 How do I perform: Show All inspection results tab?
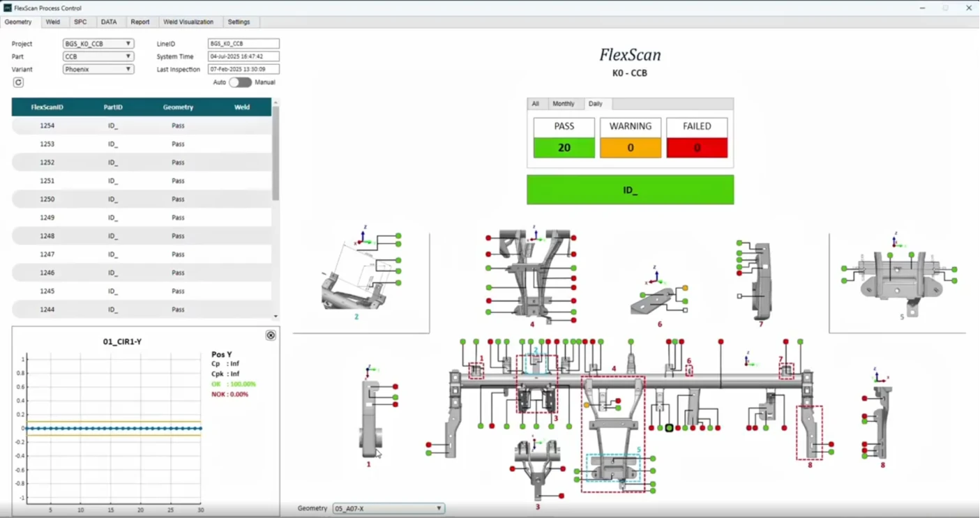click(x=536, y=104)
